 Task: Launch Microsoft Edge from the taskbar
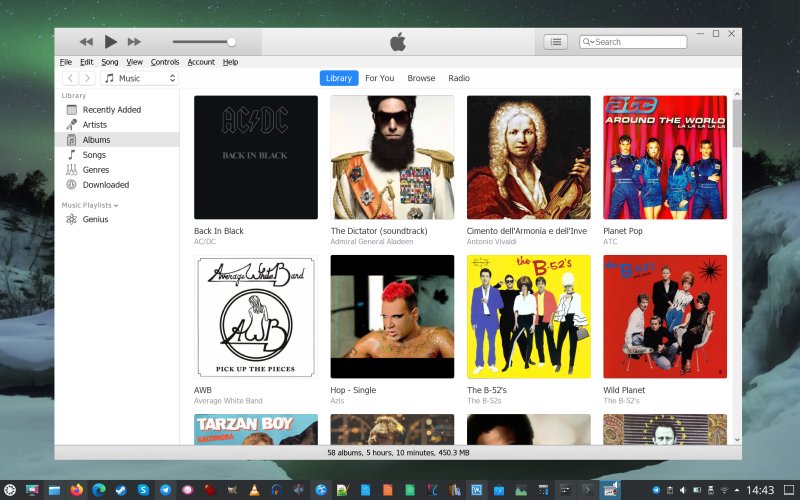tap(98, 490)
